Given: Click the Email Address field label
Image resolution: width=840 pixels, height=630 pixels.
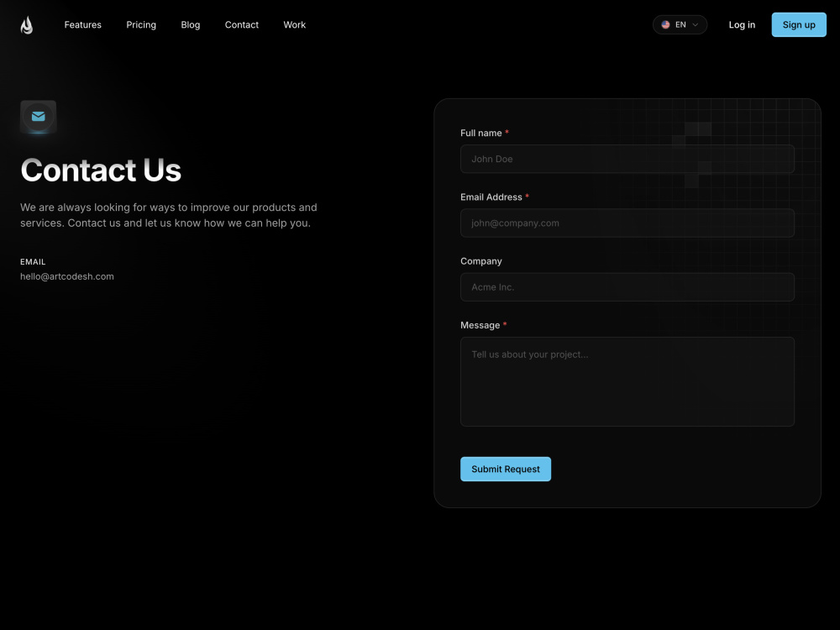Looking at the screenshot, I should click(x=491, y=197).
